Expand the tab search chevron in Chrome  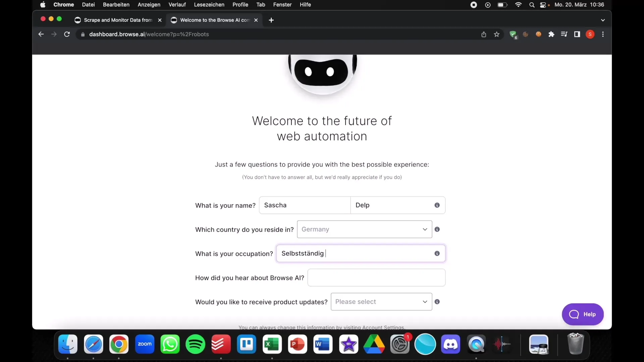tap(603, 20)
